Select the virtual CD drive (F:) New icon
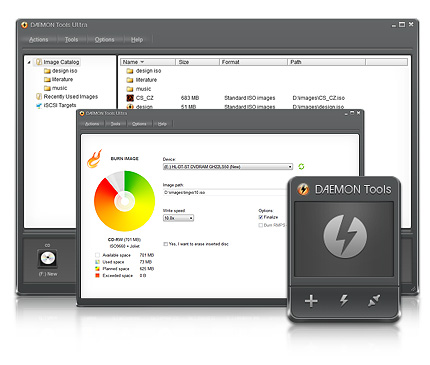The image size is (430, 365). (47, 258)
